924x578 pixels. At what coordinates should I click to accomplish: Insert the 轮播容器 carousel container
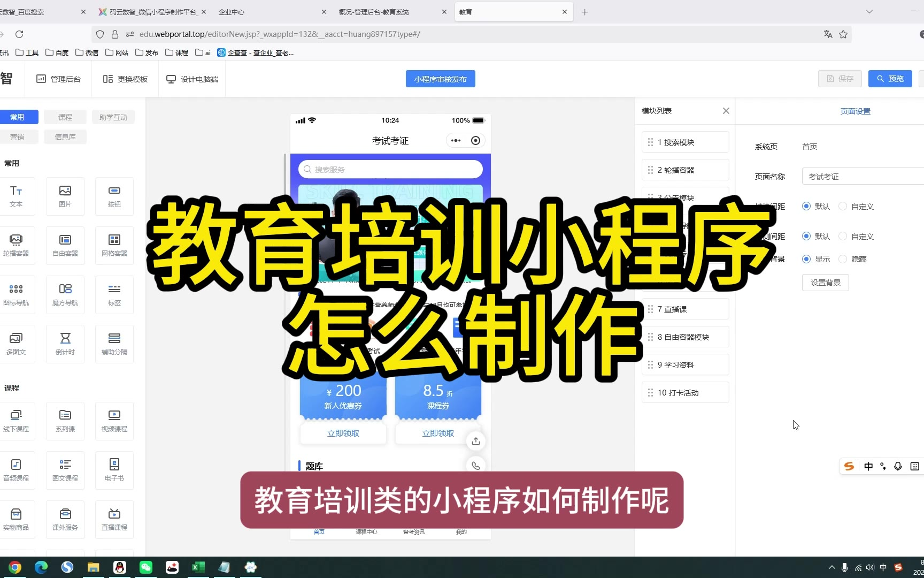pyautogui.click(x=16, y=246)
